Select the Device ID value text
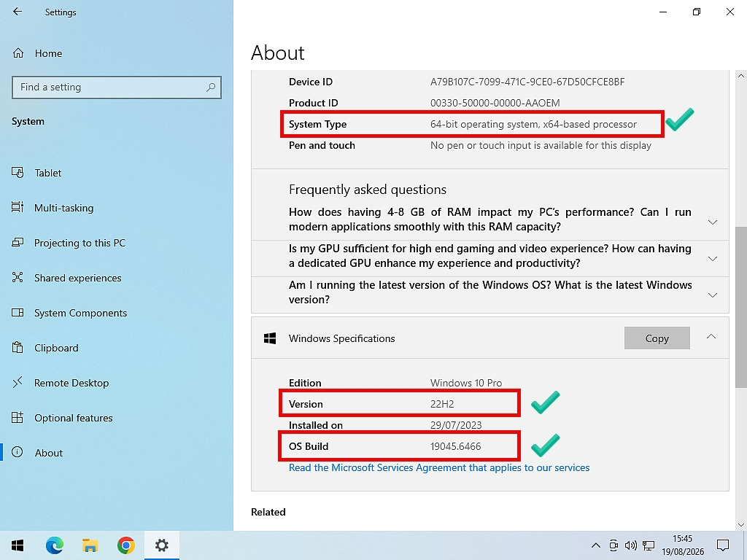Screen dimensions: 747x560 (x=527, y=82)
